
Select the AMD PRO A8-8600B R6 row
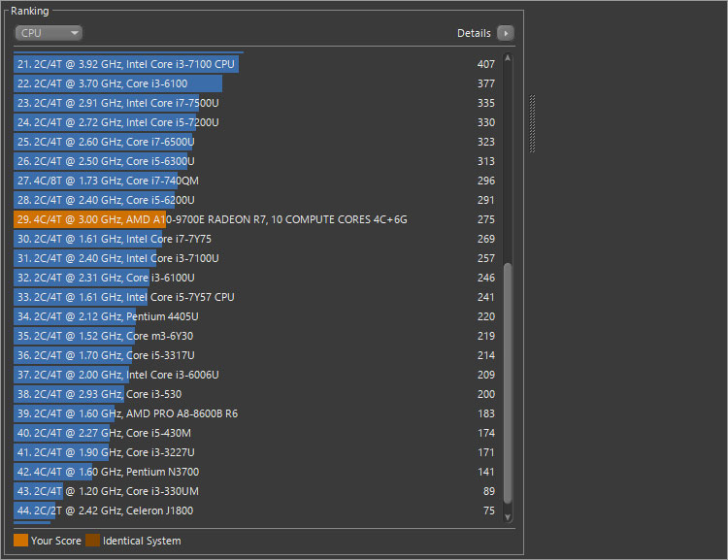click(127, 413)
